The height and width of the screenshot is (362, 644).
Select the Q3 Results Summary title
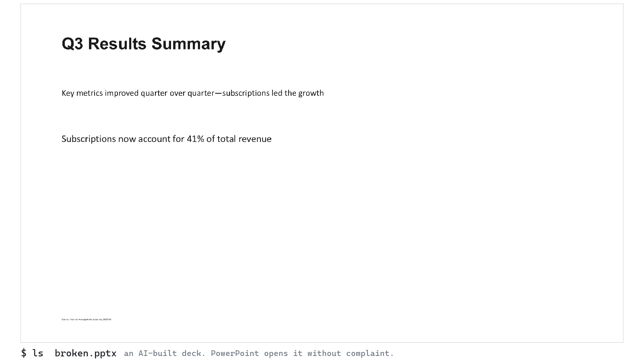point(143,44)
